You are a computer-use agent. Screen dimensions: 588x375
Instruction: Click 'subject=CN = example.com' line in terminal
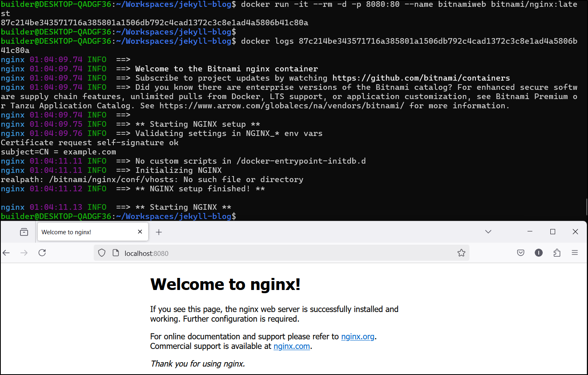58,152
